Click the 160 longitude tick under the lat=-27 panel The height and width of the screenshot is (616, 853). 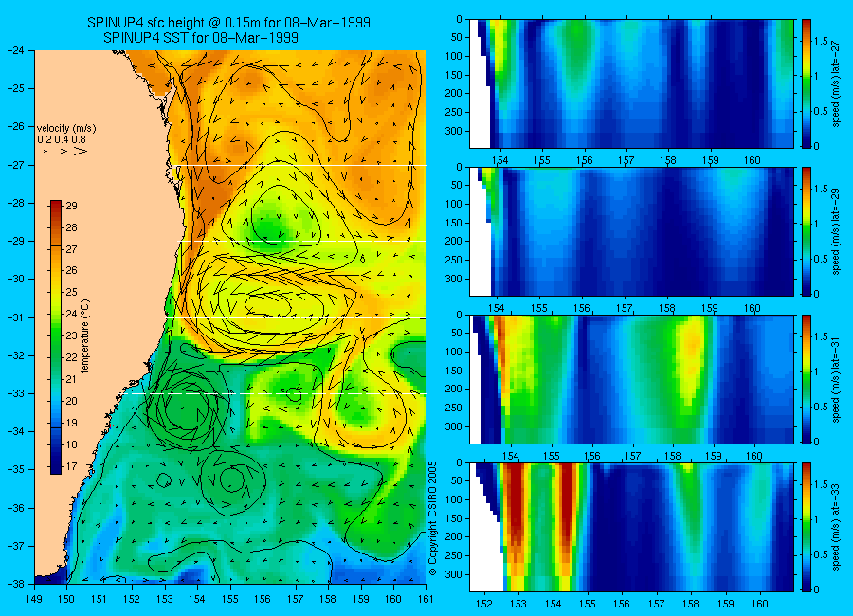(753, 160)
